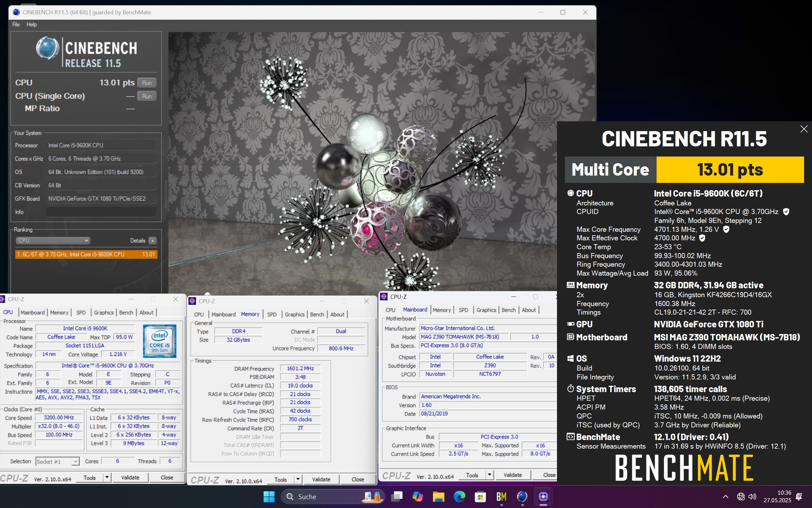This screenshot has width=812, height=508.
Task: Run the CPU (Single Core) test
Action: 147,96
